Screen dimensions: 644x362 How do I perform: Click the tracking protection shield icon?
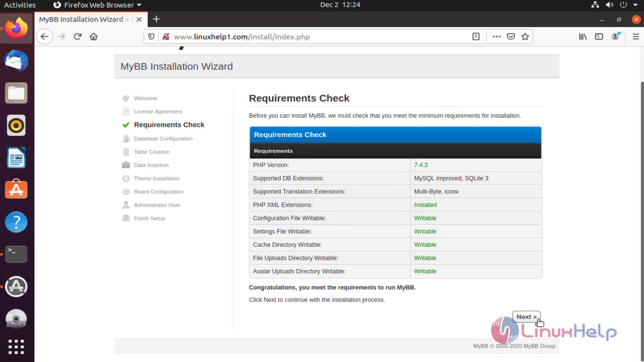(x=151, y=37)
